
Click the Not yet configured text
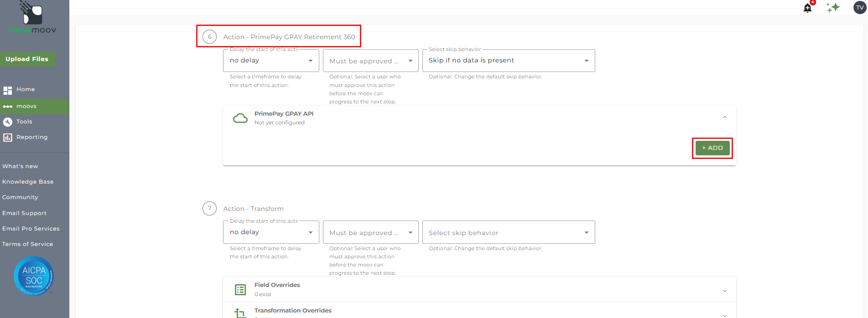coord(280,123)
